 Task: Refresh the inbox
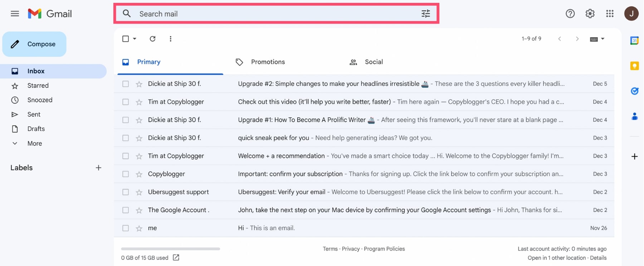(152, 39)
